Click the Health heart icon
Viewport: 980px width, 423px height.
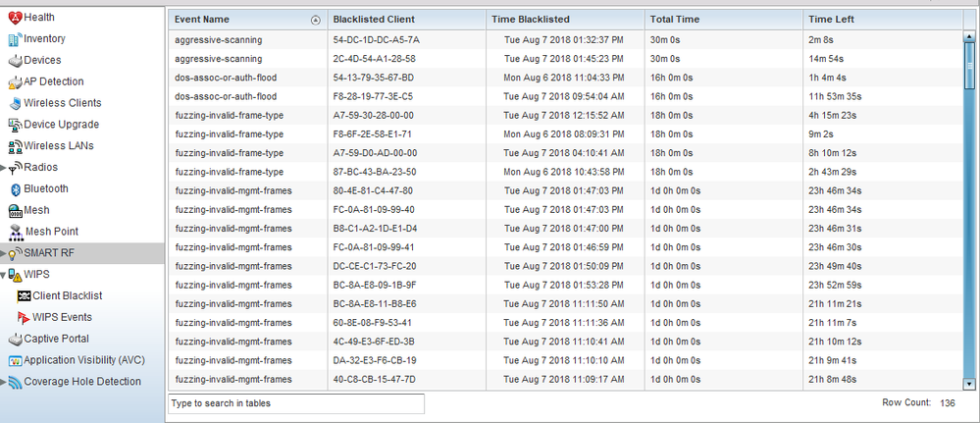(14, 18)
